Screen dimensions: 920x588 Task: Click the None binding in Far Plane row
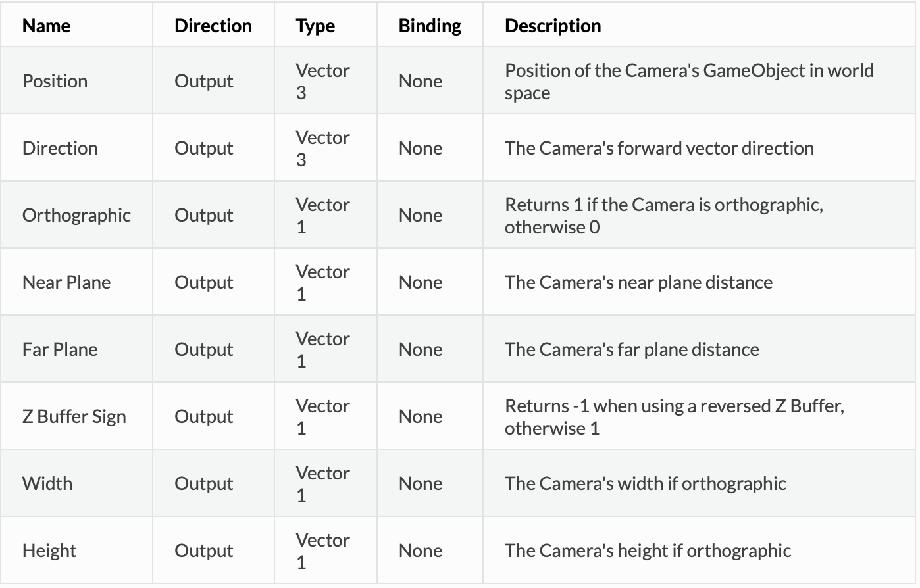click(421, 349)
